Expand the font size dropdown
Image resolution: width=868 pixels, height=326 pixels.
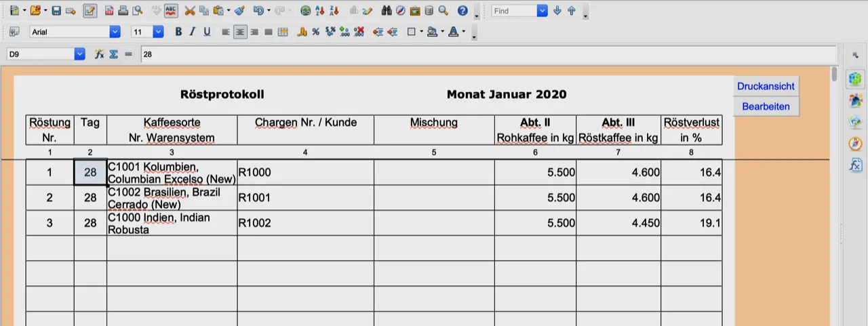point(158,32)
